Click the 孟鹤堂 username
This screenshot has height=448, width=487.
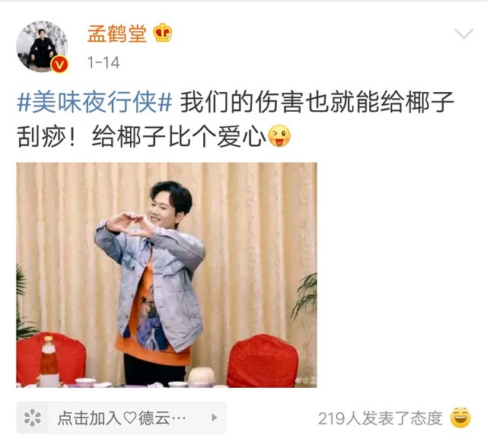[116, 33]
